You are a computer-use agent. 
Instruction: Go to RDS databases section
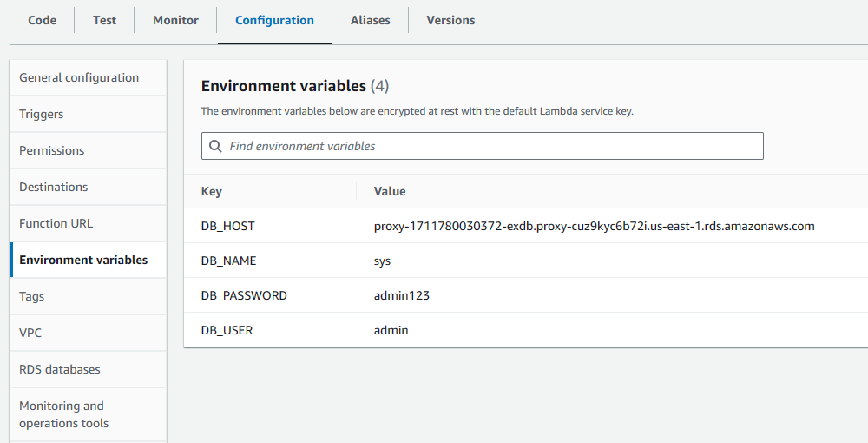click(x=60, y=369)
